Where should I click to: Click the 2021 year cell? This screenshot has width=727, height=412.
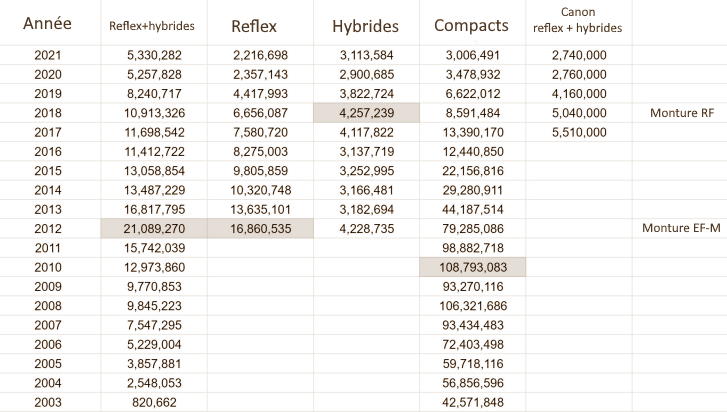click(x=48, y=56)
